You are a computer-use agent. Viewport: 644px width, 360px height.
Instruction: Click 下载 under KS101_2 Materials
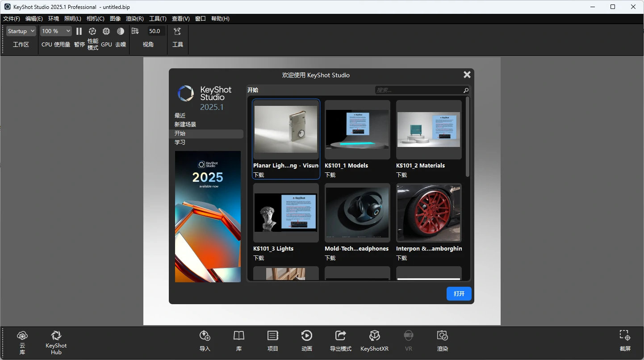(x=401, y=175)
